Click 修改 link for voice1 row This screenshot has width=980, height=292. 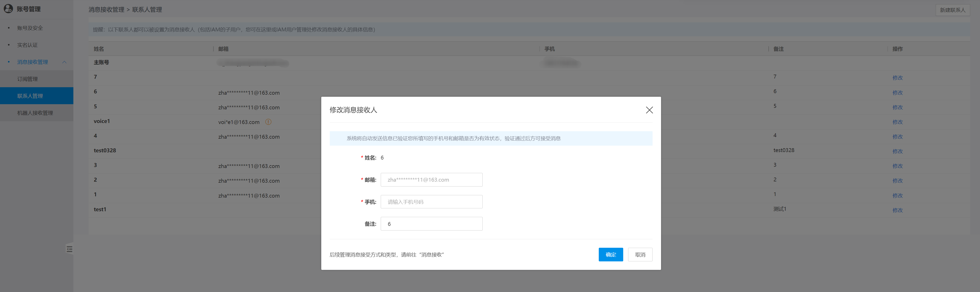click(x=897, y=122)
